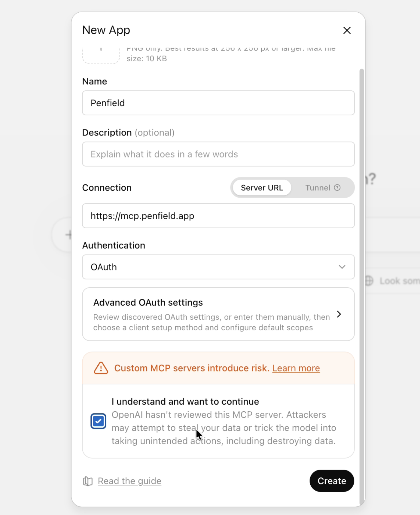Viewport: 420px width, 515px height.
Task: Click the 'New App' dialog title
Action: click(x=106, y=30)
